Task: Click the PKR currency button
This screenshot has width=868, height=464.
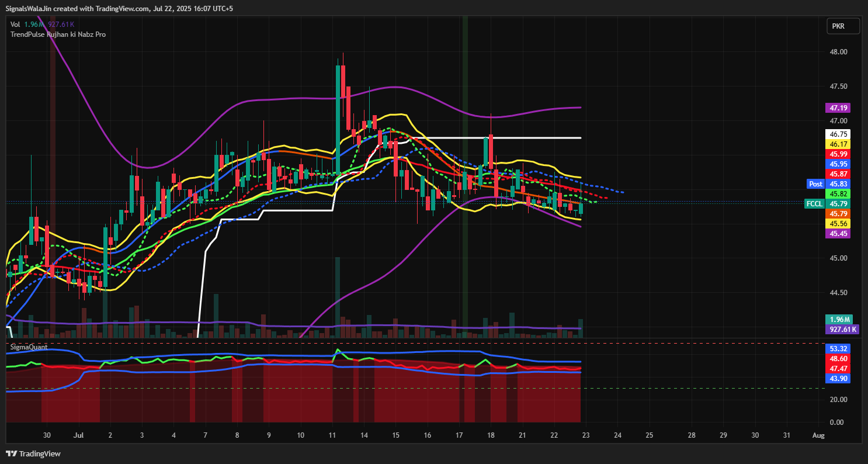Action: click(843, 26)
